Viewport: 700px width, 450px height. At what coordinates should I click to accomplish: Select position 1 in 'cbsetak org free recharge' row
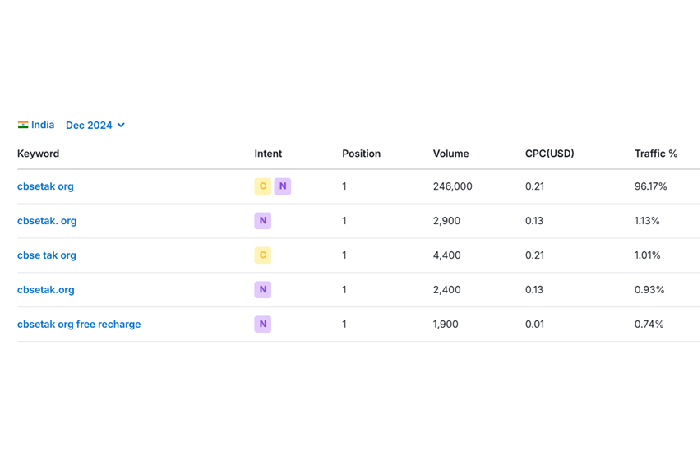tap(344, 324)
